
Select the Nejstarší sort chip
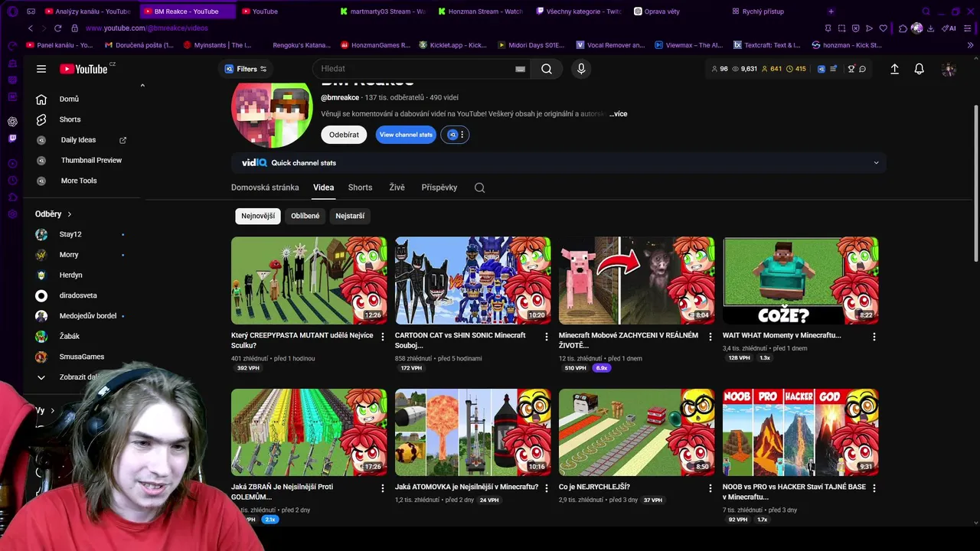click(350, 216)
